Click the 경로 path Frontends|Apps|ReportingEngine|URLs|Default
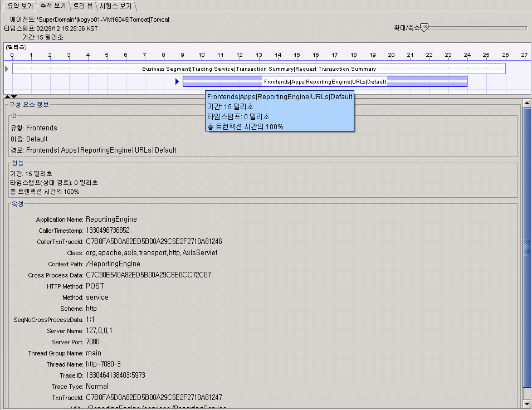The width and height of the screenshot is (532, 410). click(x=101, y=150)
